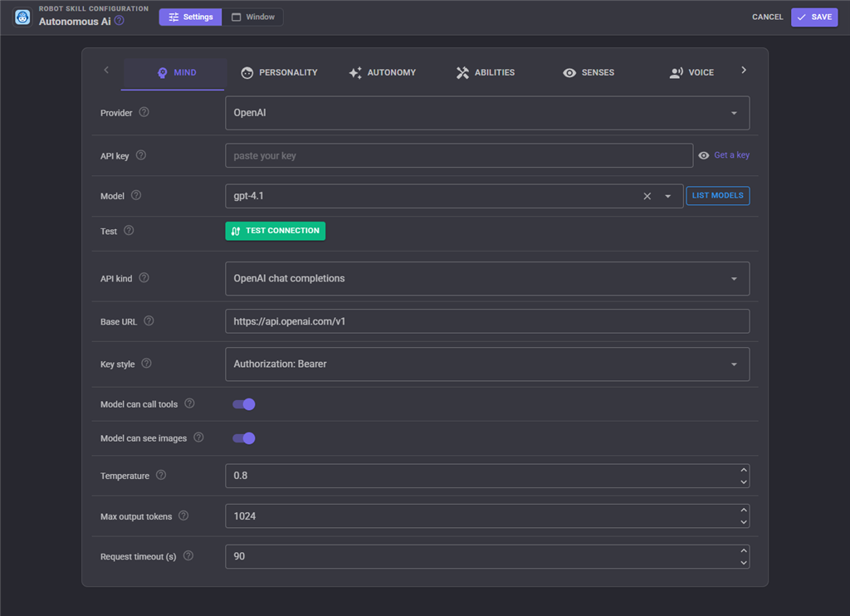Disable Model can see images switch
850x616 pixels.
pyautogui.click(x=244, y=438)
